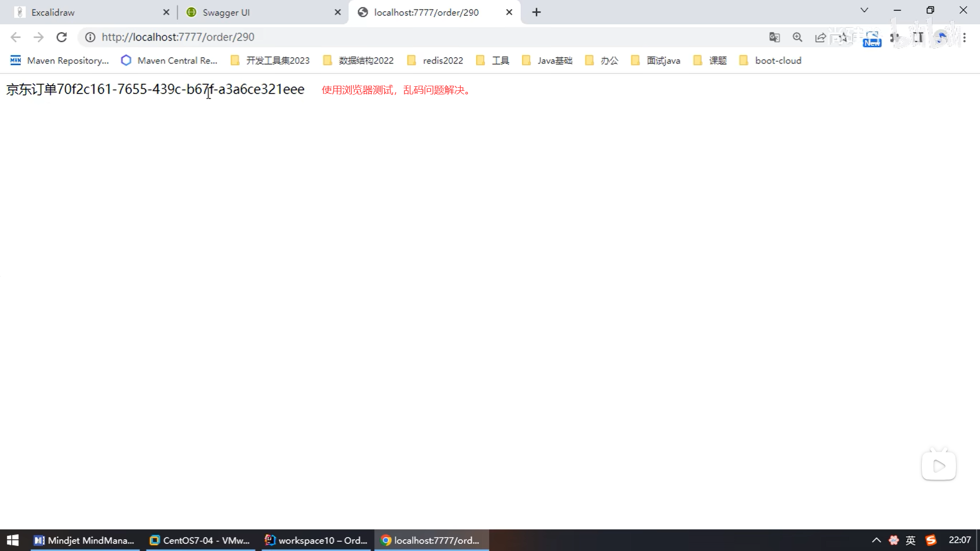Bookmark this page with star icon
The height and width of the screenshot is (551, 980).
point(843,37)
